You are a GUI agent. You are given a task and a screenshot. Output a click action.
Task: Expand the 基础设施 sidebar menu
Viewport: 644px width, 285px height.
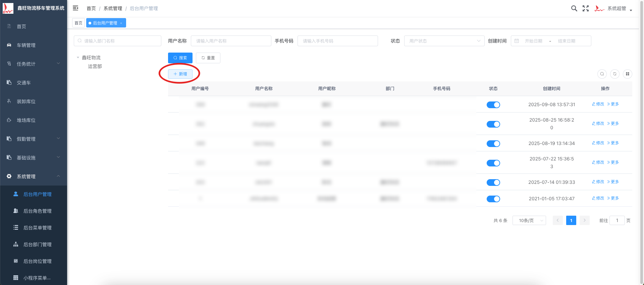click(x=34, y=158)
